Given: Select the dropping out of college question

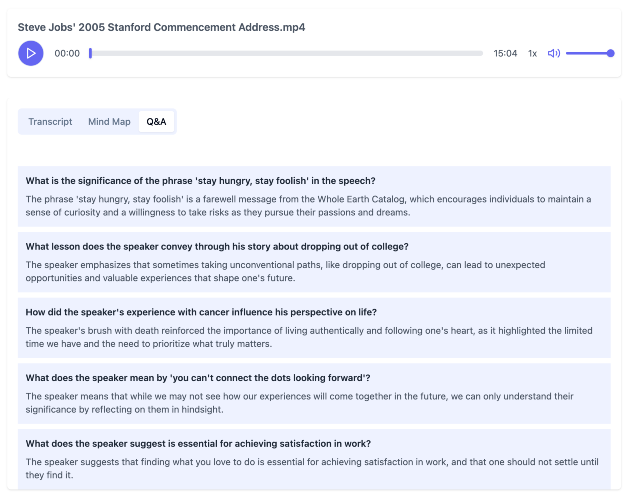Looking at the screenshot, I should 217,247.
